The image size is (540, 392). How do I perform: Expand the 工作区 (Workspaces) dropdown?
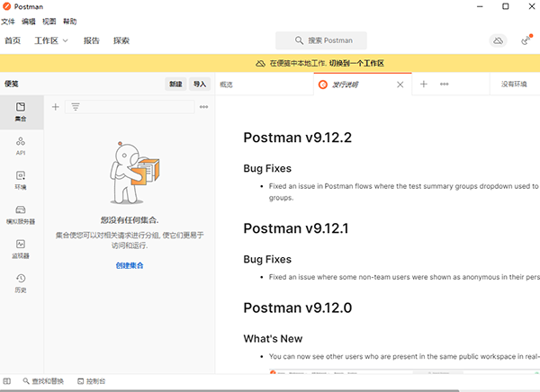click(51, 40)
